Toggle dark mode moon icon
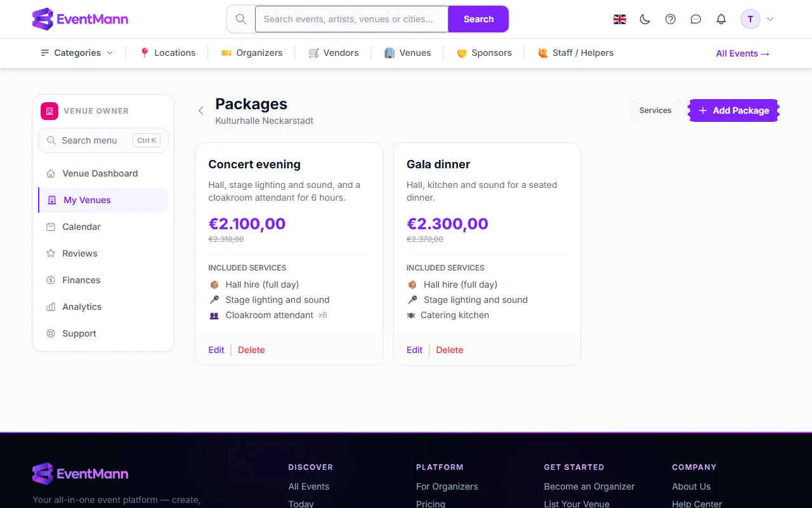 [x=645, y=19]
